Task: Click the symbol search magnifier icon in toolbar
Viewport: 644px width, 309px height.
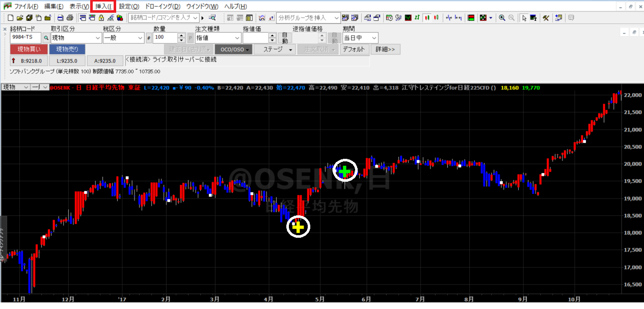Action: click(x=212, y=18)
